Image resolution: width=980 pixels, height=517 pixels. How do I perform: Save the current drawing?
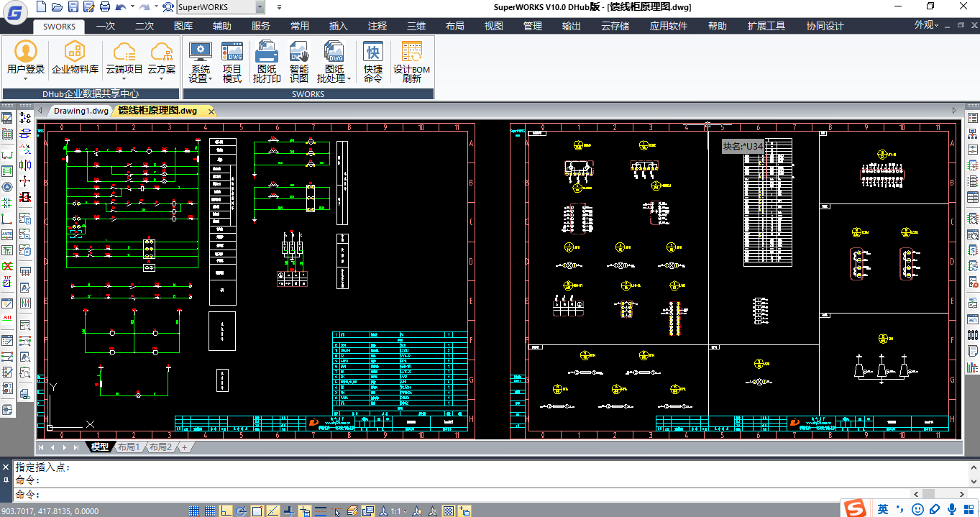point(72,7)
